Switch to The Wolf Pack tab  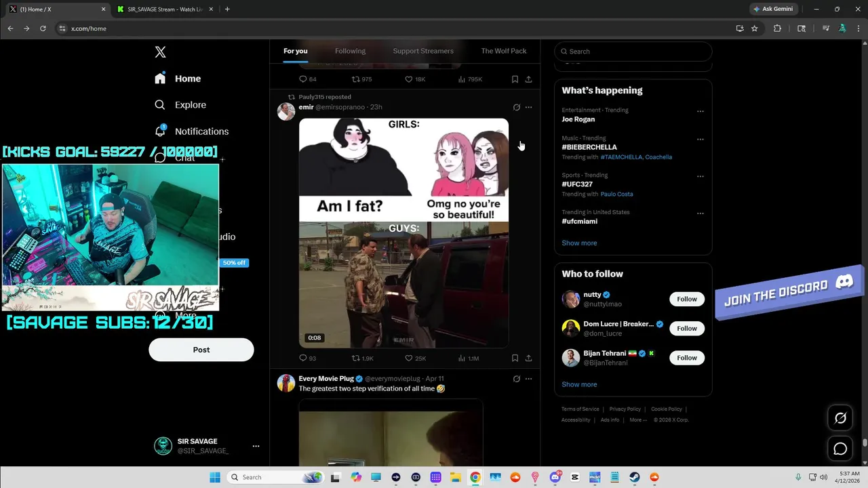point(504,51)
